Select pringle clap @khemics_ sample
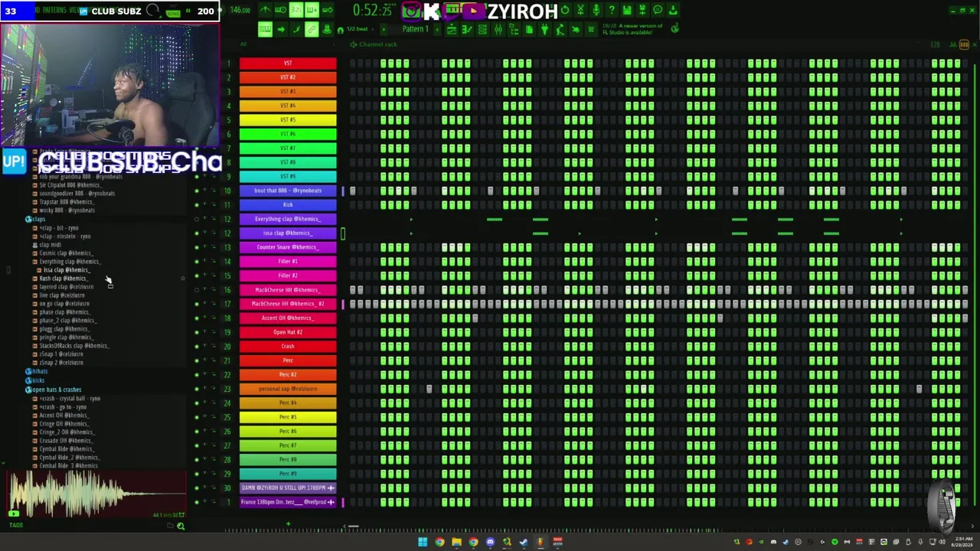980x551 pixels. tap(65, 337)
